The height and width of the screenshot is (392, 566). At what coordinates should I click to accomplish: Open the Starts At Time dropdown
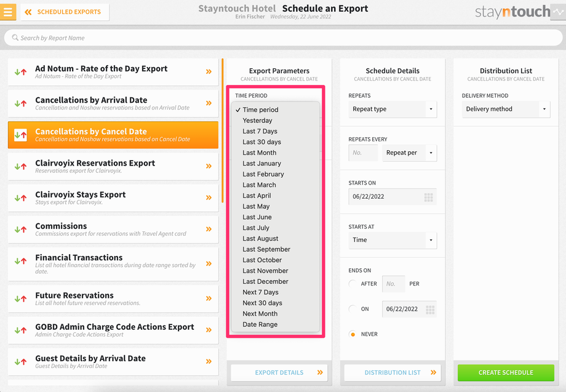[393, 240]
